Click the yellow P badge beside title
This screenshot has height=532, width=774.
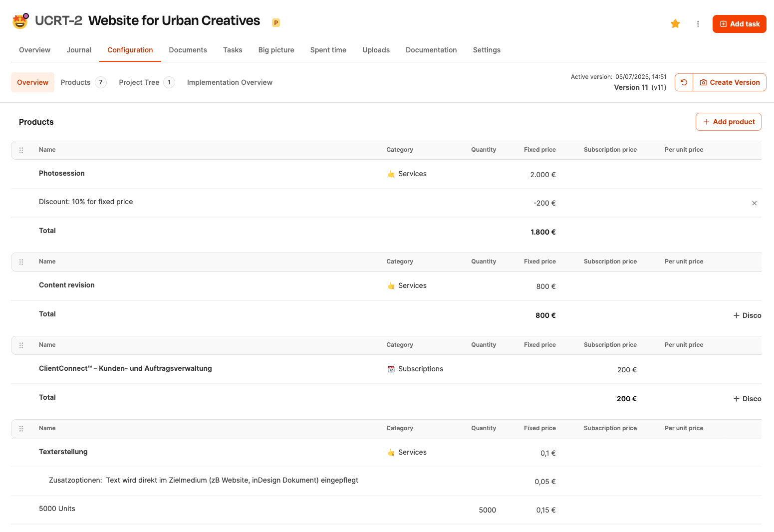(275, 22)
